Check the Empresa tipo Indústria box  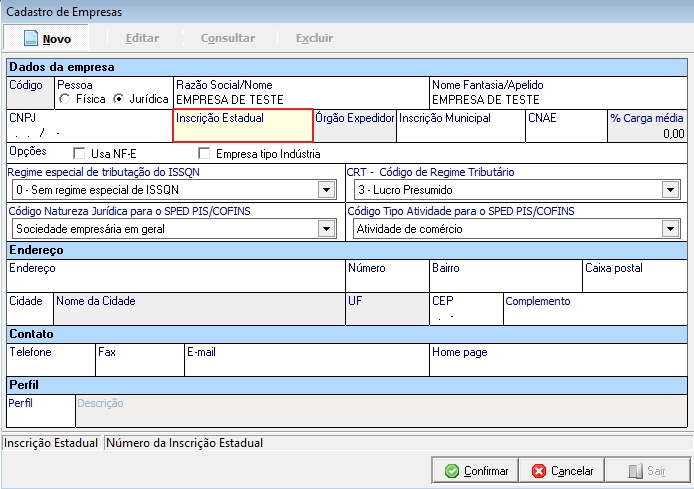[x=205, y=154]
